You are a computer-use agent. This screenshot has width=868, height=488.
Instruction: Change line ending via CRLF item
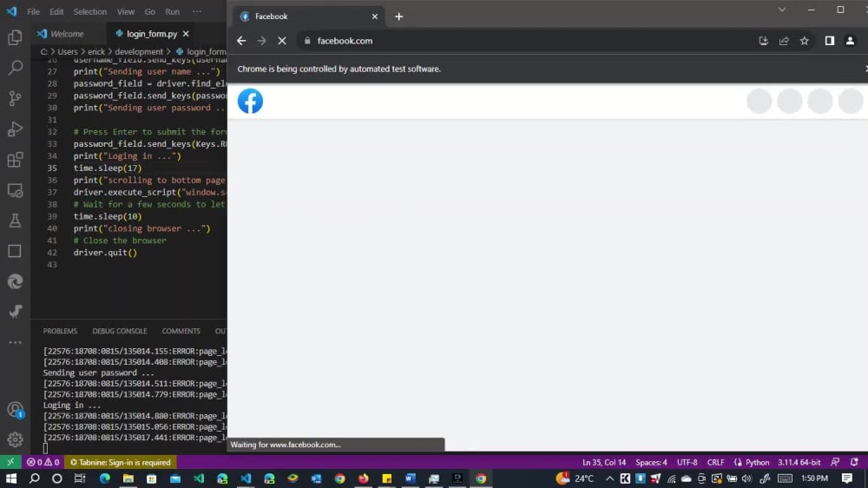(715, 462)
